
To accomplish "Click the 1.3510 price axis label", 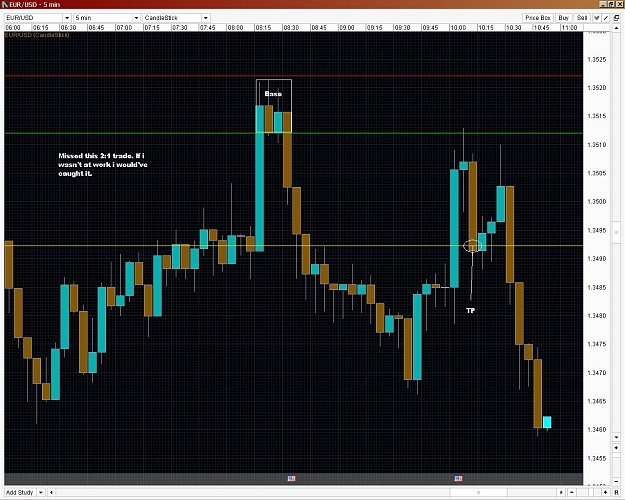I will [x=597, y=145].
